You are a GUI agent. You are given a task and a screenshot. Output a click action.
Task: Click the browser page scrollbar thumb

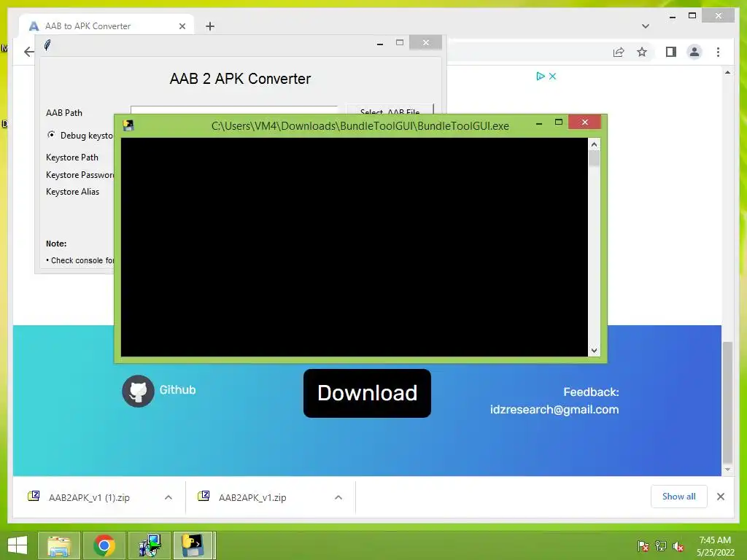[727, 402]
